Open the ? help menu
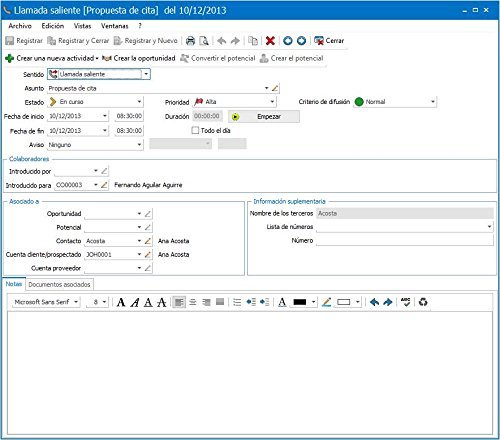 point(140,26)
